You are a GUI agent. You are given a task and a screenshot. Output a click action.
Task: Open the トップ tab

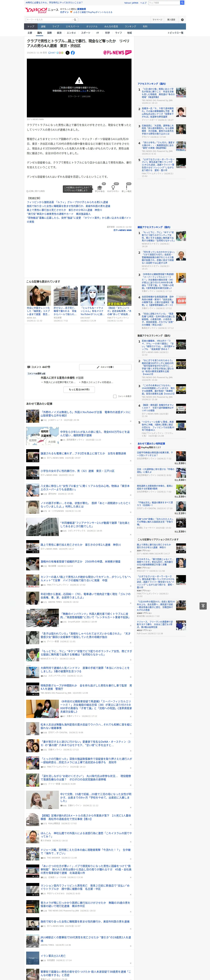(31, 27)
